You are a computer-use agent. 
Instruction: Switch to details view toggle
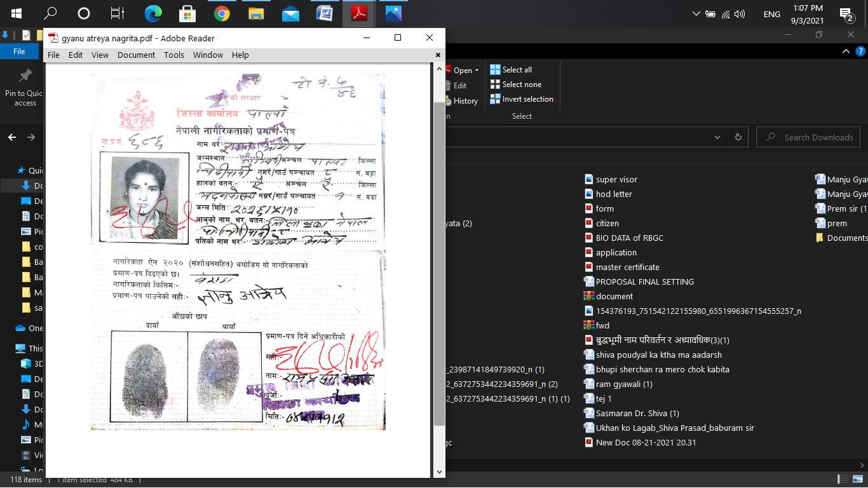pos(843,480)
